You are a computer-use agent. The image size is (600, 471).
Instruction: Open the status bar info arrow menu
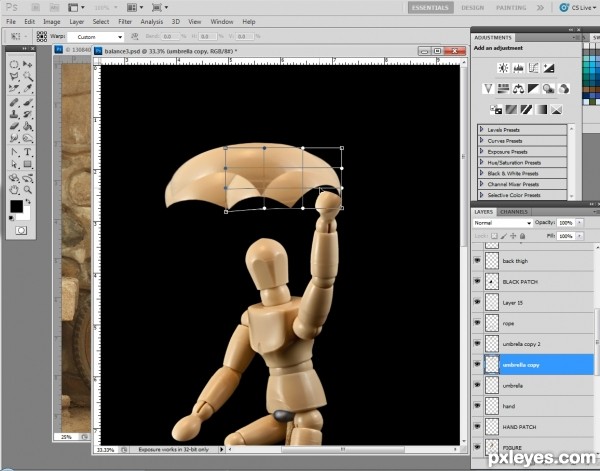pos(221,449)
